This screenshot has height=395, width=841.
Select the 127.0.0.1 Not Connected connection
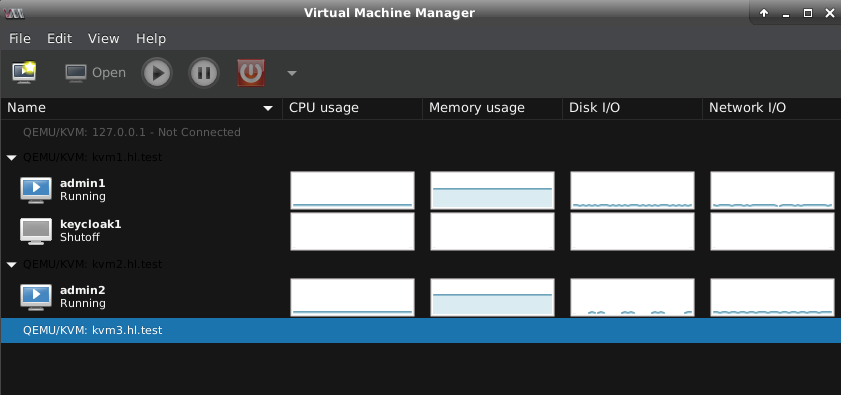[x=132, y=132]
